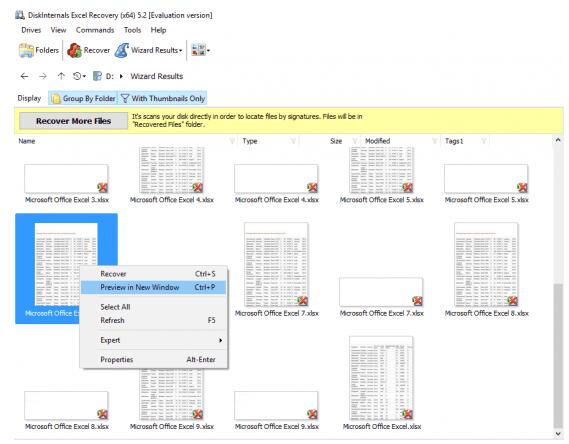Click the D: drive breadcrumb
569x444 pixels.
coord(104,76)
